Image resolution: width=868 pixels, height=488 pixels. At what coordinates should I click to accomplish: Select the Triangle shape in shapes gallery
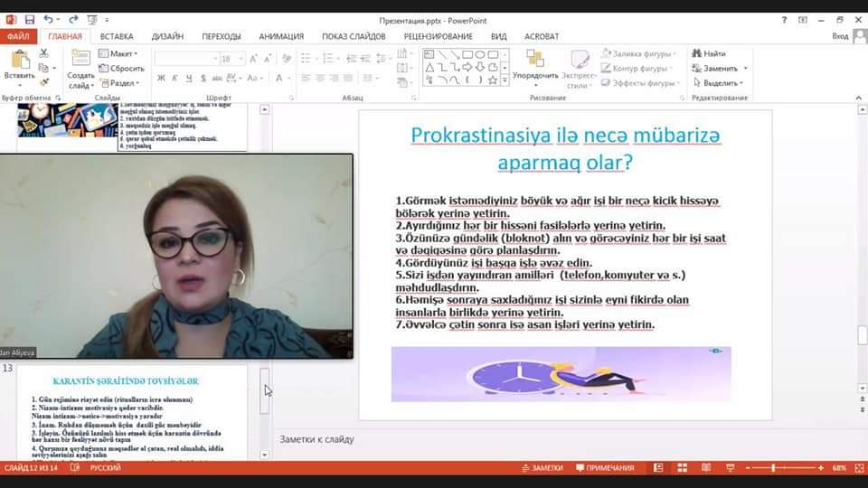(x=429, y=68)
